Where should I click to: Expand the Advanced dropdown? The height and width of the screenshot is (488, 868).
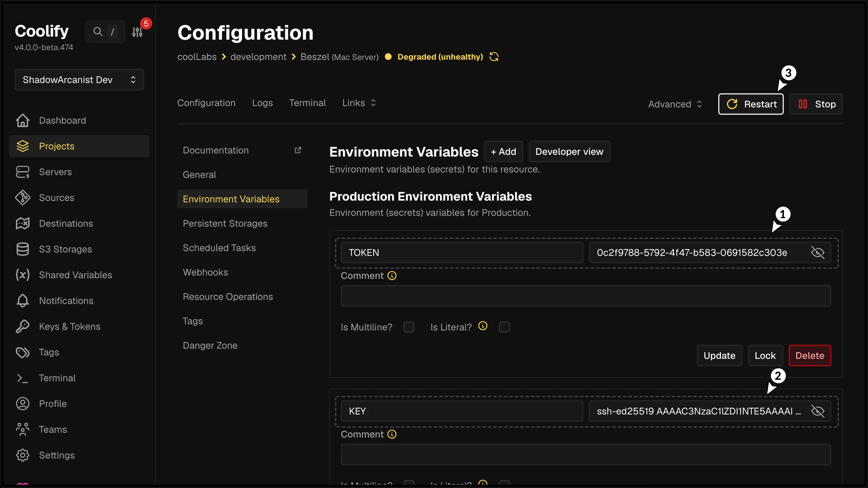pyautogui.click(x=675, y=104)
